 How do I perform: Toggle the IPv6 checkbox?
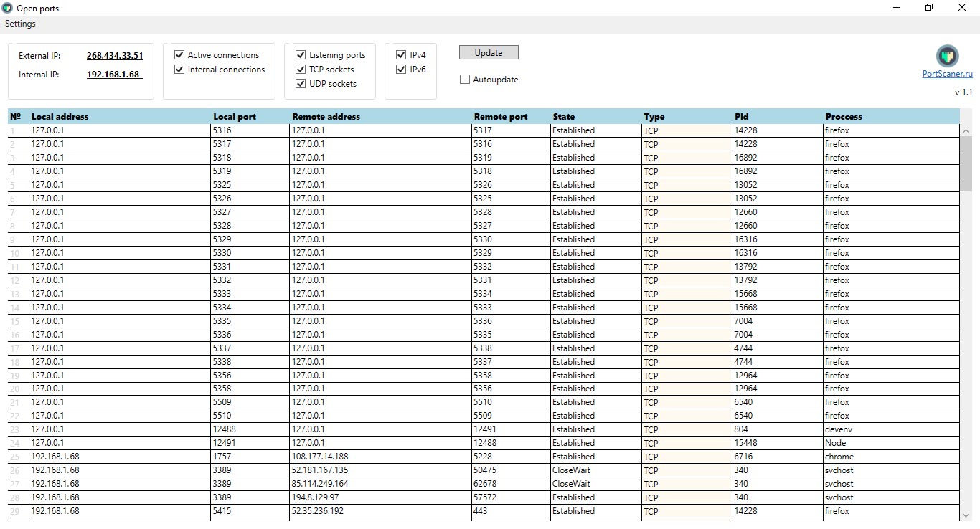tap(401, 70)
